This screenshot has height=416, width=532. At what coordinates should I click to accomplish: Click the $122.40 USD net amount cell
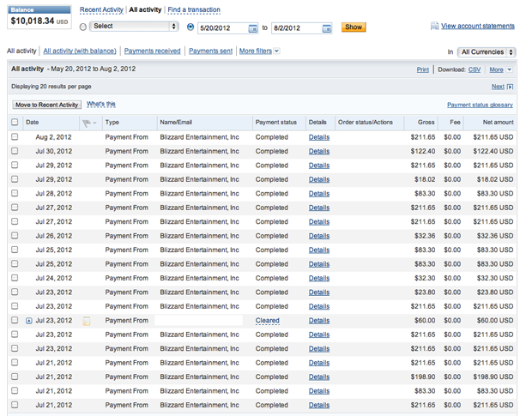(493, 151)
